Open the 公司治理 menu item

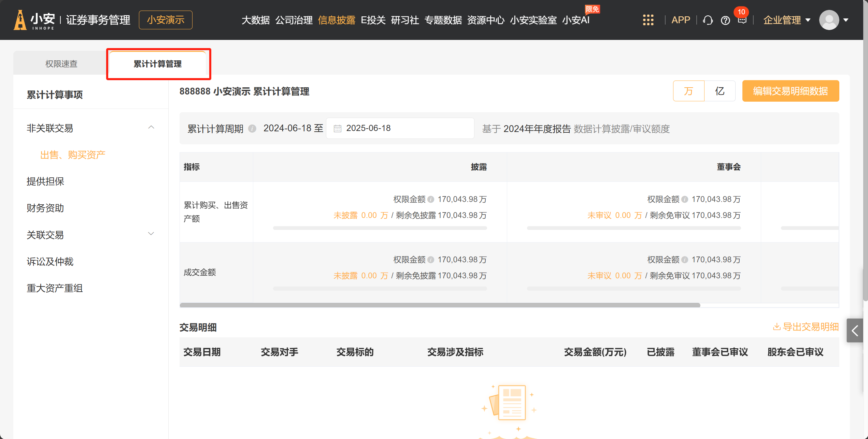[x=294, y=20]
